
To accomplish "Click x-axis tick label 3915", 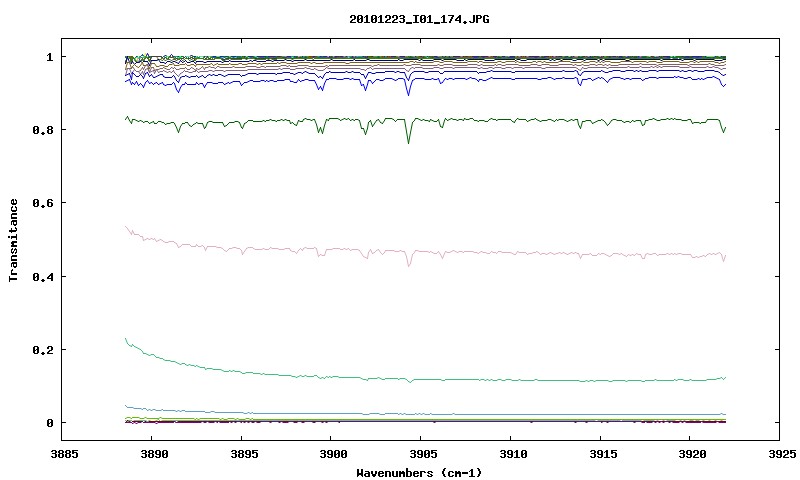I will pyautogui.click(x=603, y=454).
